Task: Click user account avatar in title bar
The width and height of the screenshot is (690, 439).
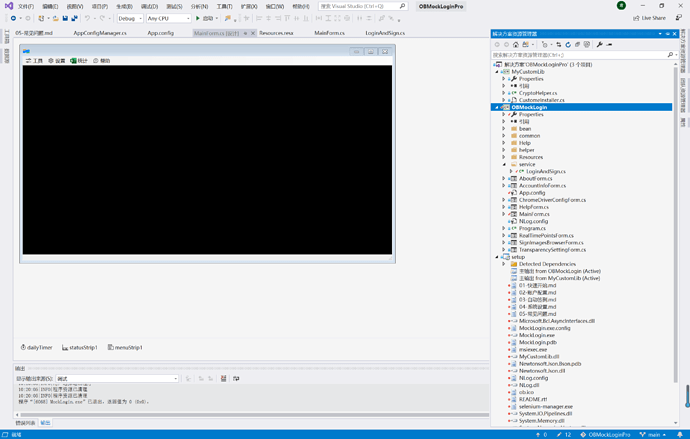Action: pyautogui.click(x=621, y=6)
